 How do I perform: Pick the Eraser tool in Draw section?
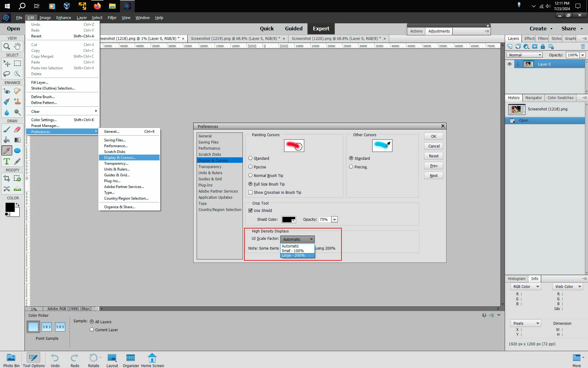coord(17,129)
